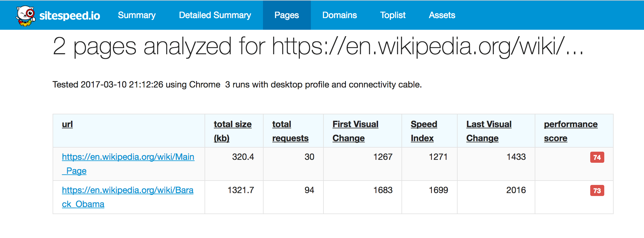Viewport: 644px width, 238px height.
Task: Click the red 74 performance score badge
Action: tap(597, 157)
